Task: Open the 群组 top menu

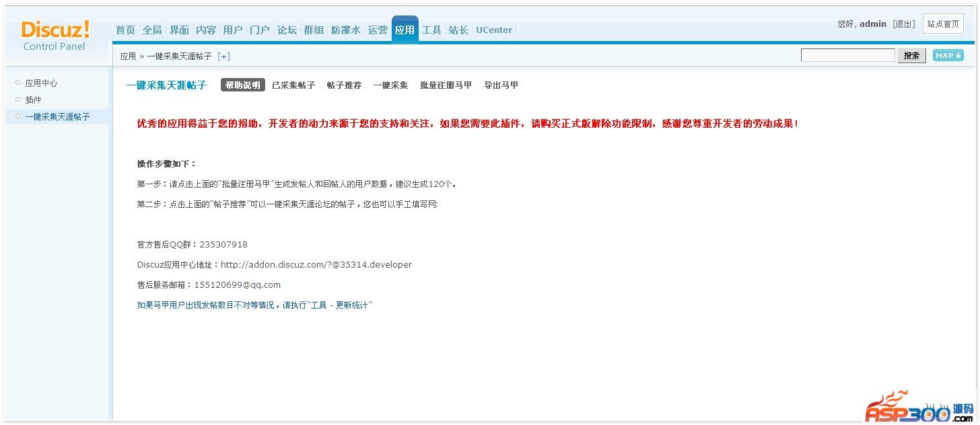Action: [x=314, y=30]
